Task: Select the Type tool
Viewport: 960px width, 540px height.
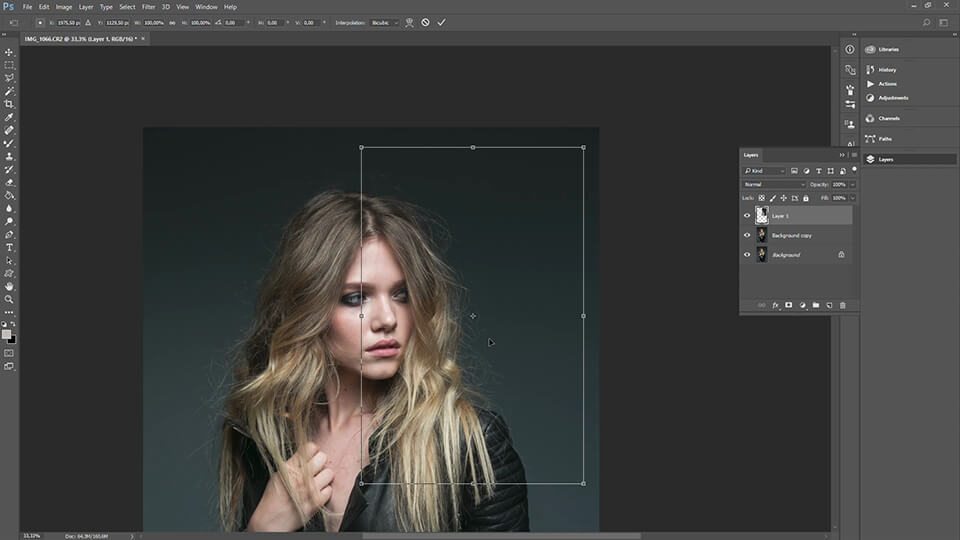Action: [9, 247]
